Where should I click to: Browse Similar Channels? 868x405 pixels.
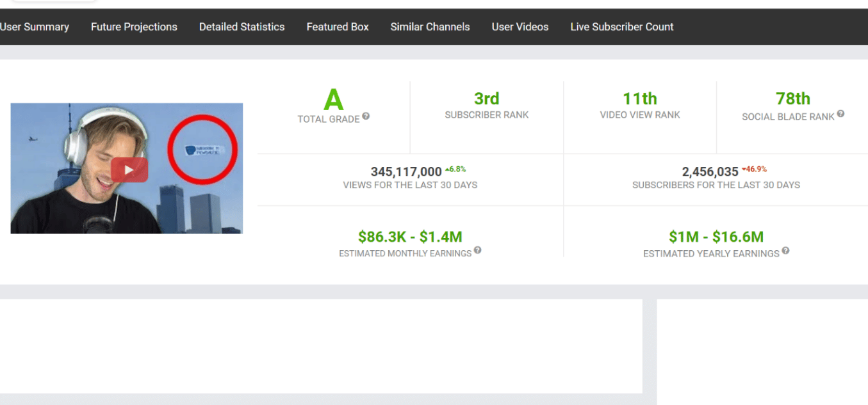click(x=430, y=26)
